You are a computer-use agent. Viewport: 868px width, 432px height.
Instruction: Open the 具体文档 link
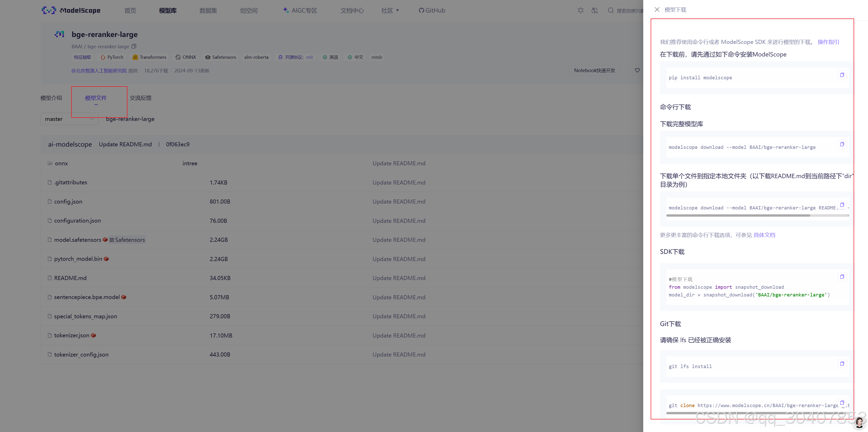tap(764, 235)
